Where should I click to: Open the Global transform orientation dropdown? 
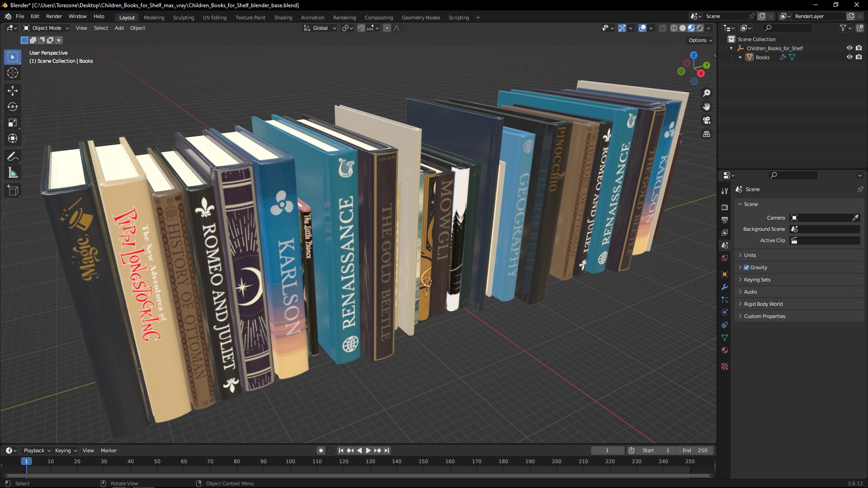pyautogui.click(x=320, y=28)
